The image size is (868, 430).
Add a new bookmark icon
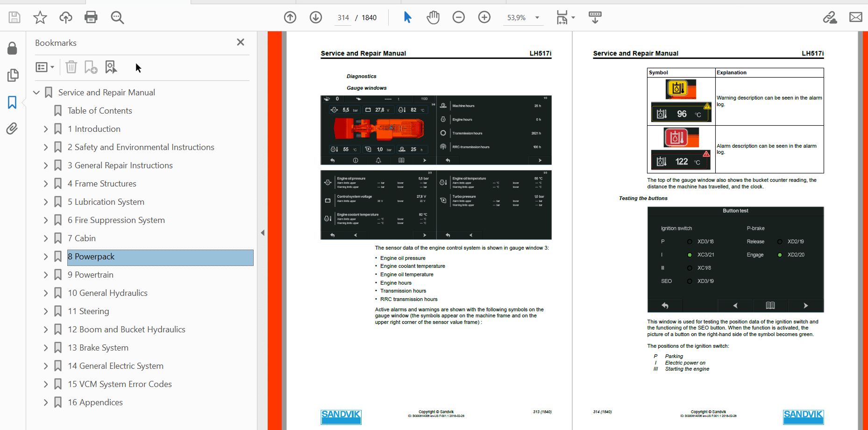pyautogui.click(x=91, y=67)
